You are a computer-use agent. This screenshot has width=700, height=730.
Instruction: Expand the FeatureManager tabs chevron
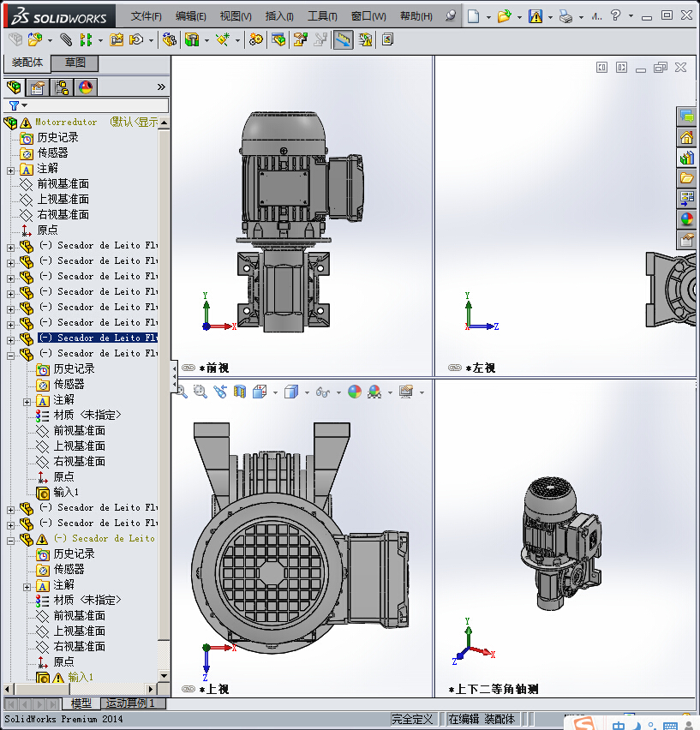pyautogui.click(x=161, y=87)
